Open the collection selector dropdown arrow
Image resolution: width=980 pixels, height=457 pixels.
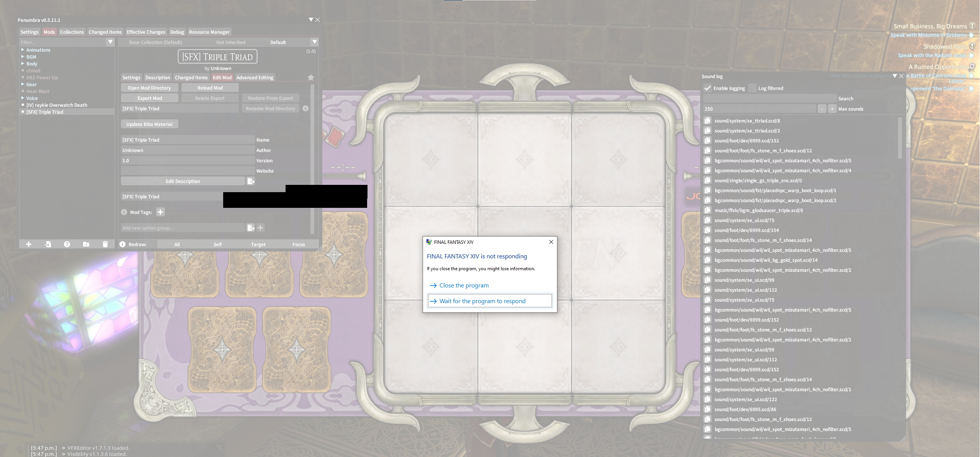[x=314, y=42]
